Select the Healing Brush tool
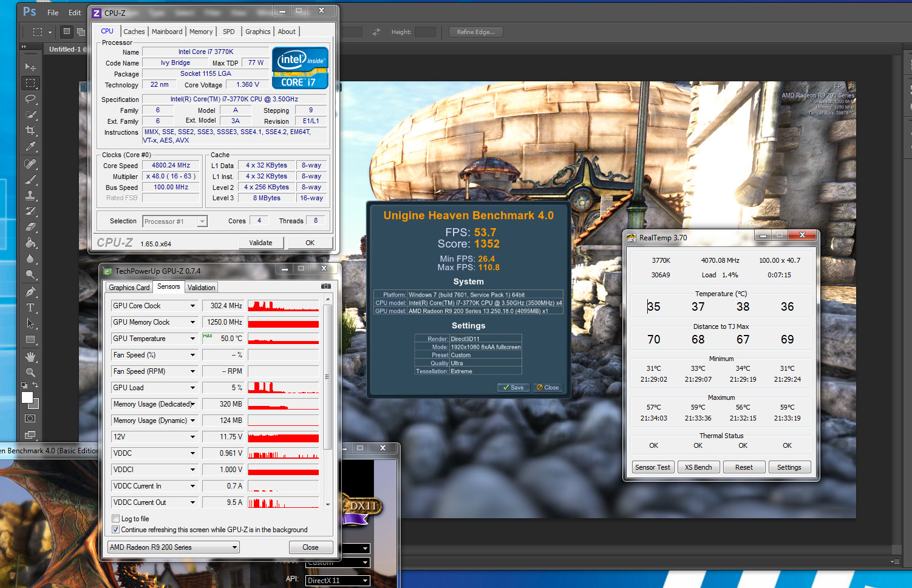The width and height of the screenshot is (912, 588). 30,164
